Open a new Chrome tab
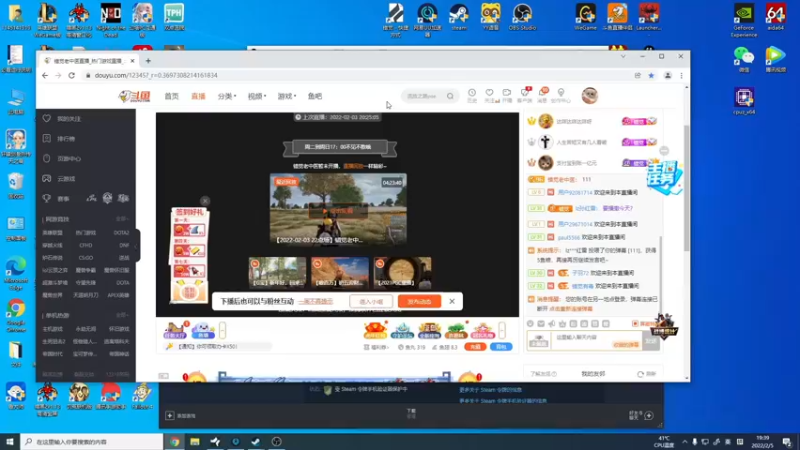The image size is (800, 450). tap(148, 61)
